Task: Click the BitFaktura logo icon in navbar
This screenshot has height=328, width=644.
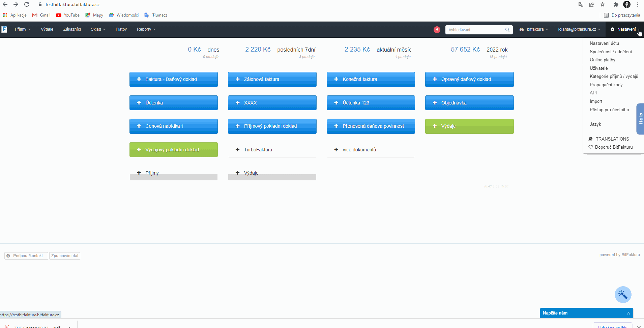Action: coord(4,29)
